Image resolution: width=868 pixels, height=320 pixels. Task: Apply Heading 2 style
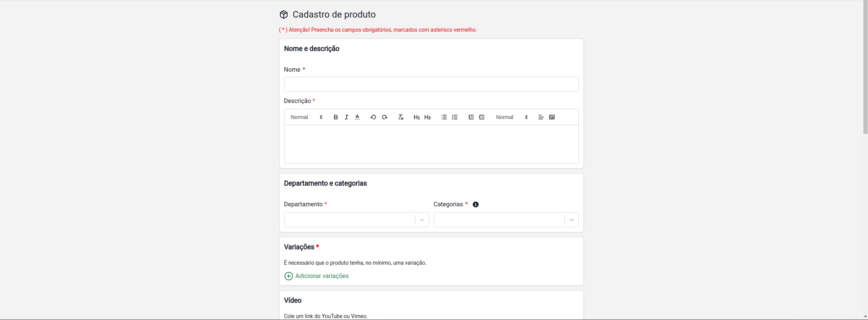point(428,117)
